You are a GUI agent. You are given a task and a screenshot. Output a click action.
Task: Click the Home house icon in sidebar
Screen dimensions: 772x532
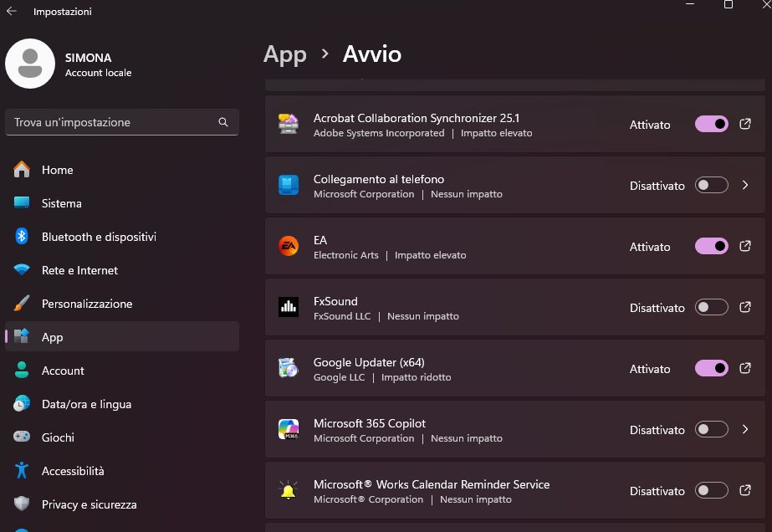tap(22, 170)
